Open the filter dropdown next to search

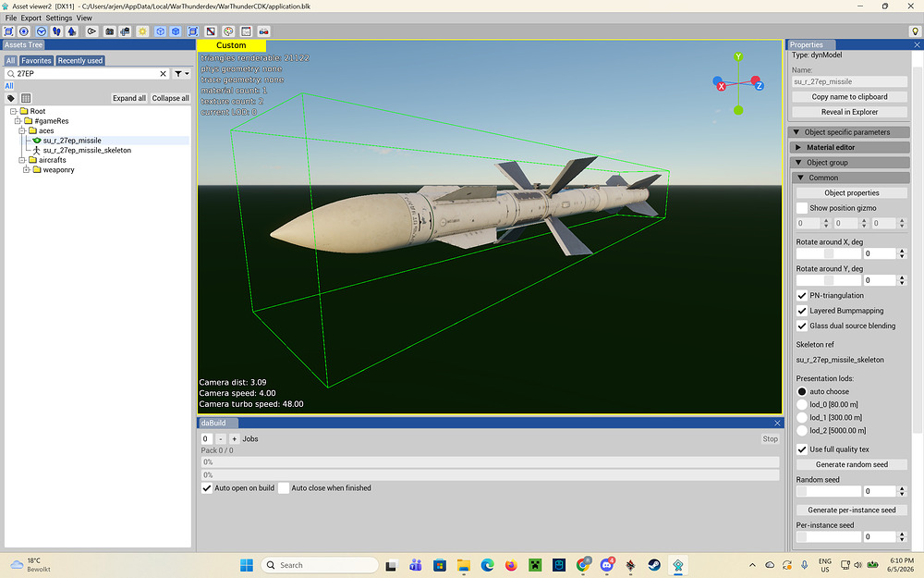coord(181,74)
